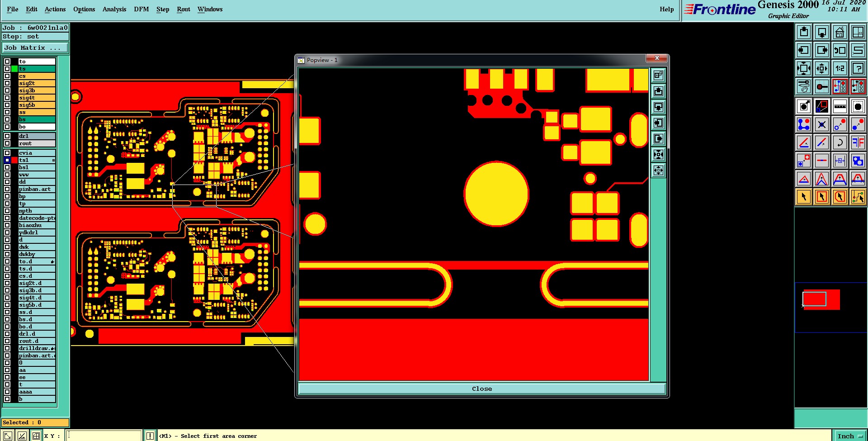Click the Job Matrix button
Screen dimensions: 868x441
tap(35, 47)
